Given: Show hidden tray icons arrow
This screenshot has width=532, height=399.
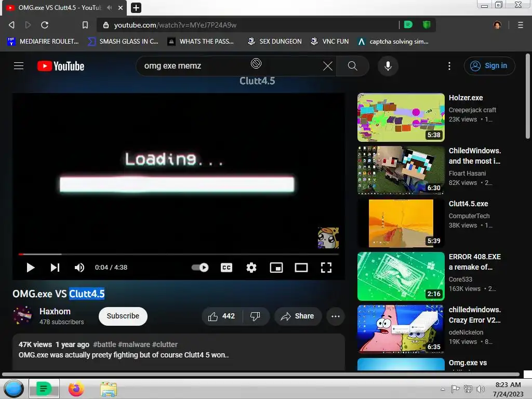Looking at the screenshot, I should [x=443, y=389].
